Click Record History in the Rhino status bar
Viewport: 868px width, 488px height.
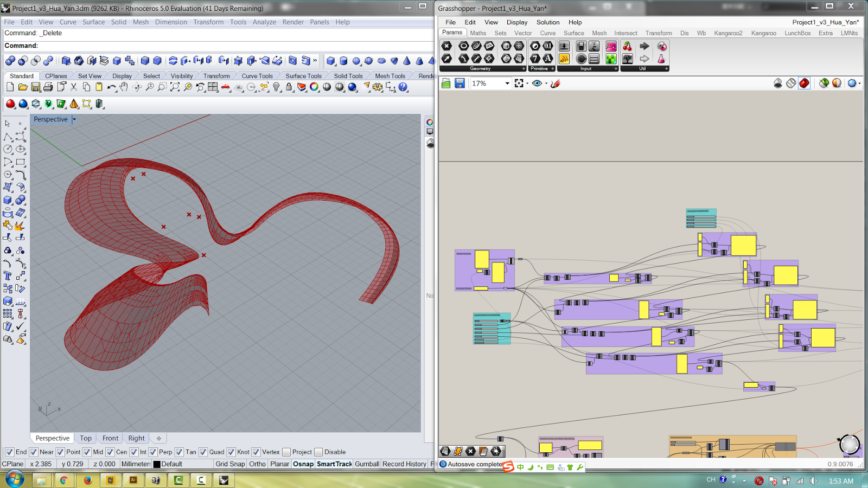[404, 464]
